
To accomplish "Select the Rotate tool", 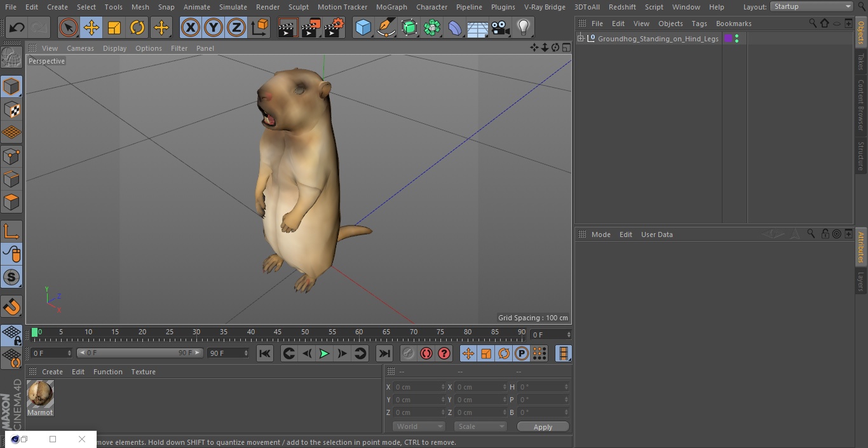I will (137, 27).
